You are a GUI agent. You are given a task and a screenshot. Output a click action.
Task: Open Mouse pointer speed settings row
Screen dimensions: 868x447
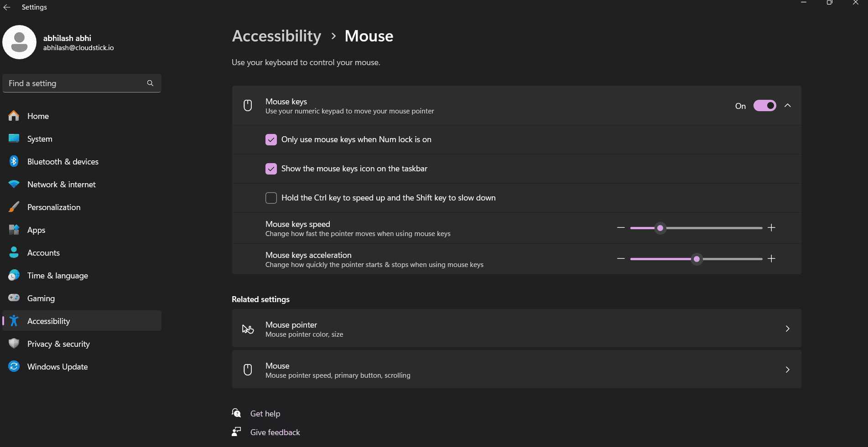516,370
